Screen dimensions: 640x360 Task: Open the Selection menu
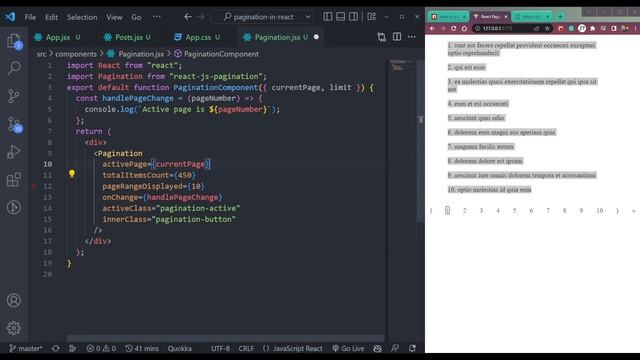(82, 17)
